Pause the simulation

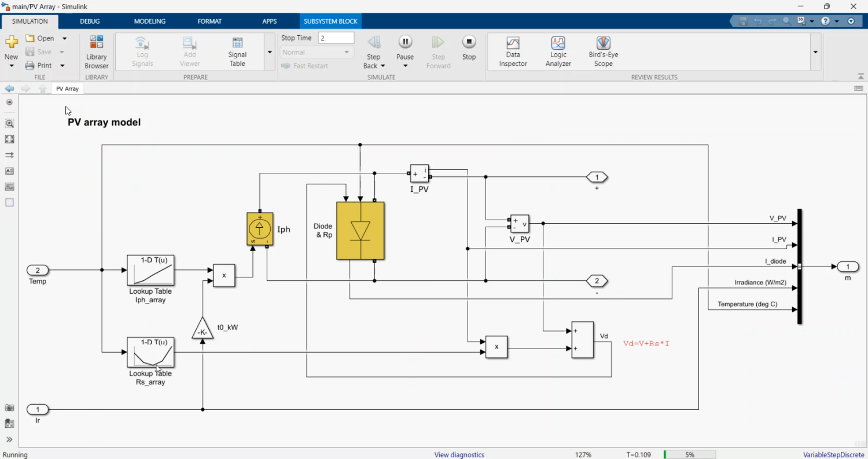click(405, 43)
